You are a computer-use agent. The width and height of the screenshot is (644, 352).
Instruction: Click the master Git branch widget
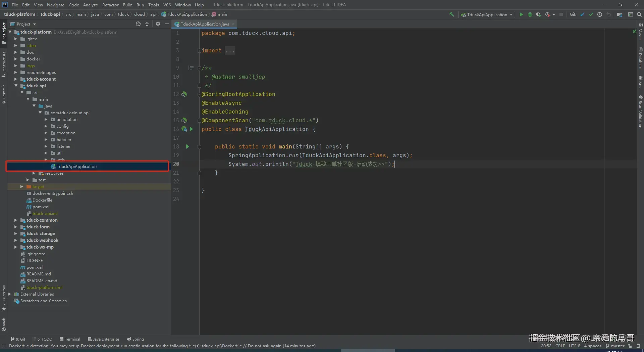pyautogui.click(x=615, y=346)
